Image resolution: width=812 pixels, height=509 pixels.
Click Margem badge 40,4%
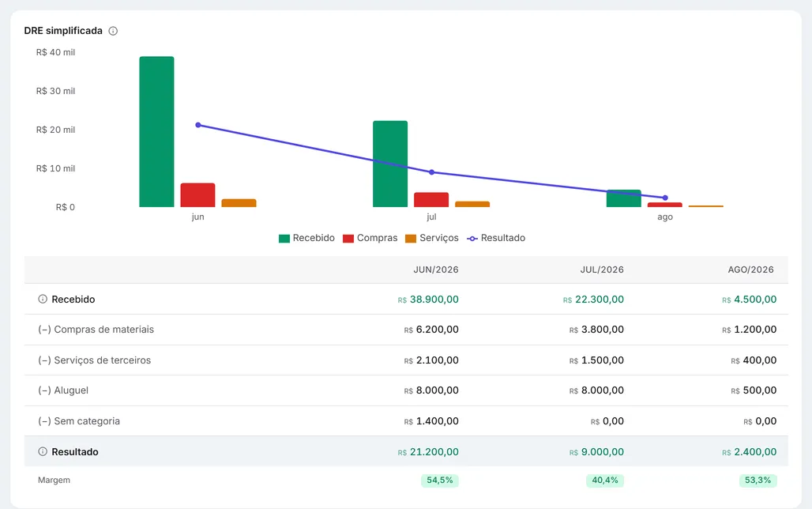[605, 480]
